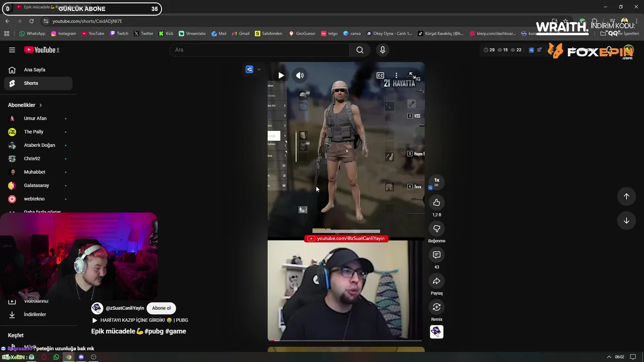Click the zSuatCanliYayin channel avatar
The image size is (644, 362).
97,308
